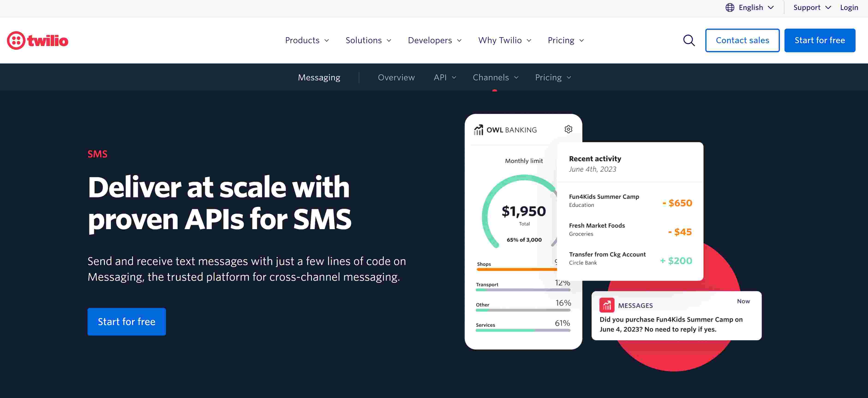The image size is (868, 398).
Task: Open the Why Twilio menu
Action: (505, 40)
